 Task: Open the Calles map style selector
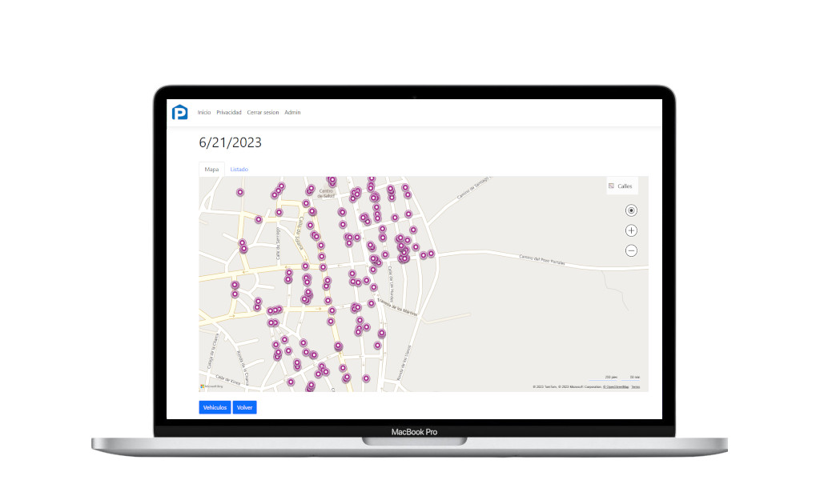tap(621, 186)
